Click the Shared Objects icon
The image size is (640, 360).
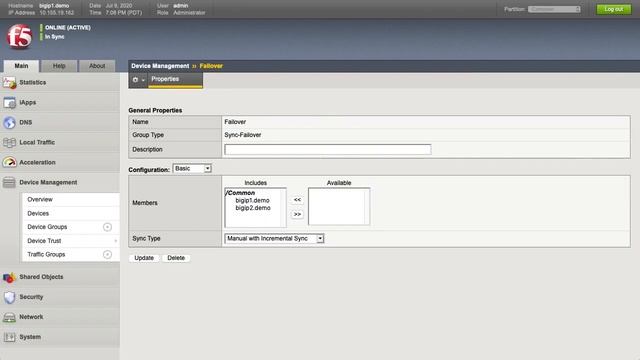click(x=9, y=277)
